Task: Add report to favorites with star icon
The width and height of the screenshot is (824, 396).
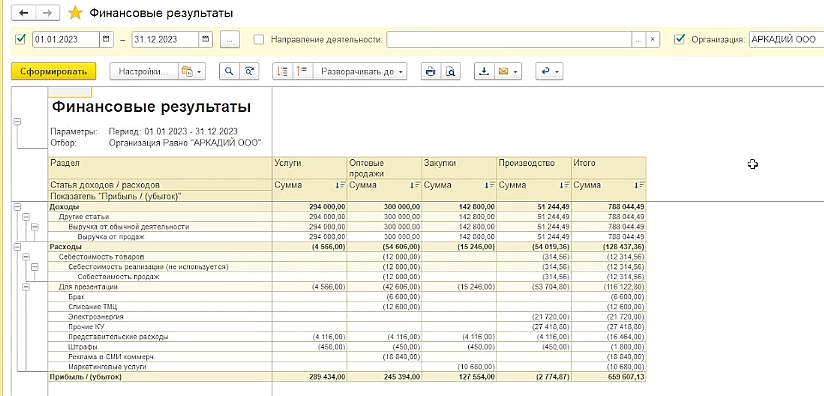Action: [75, 13]
